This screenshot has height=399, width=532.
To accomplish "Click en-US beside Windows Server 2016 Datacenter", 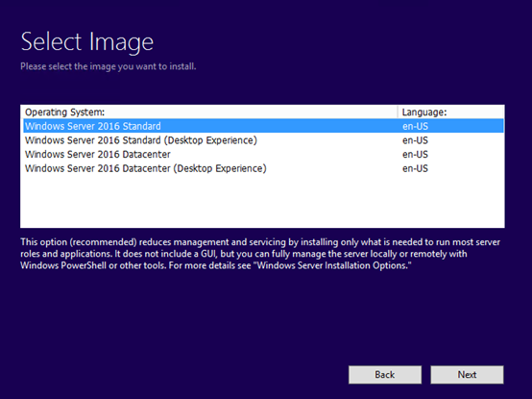I will 415,154.
